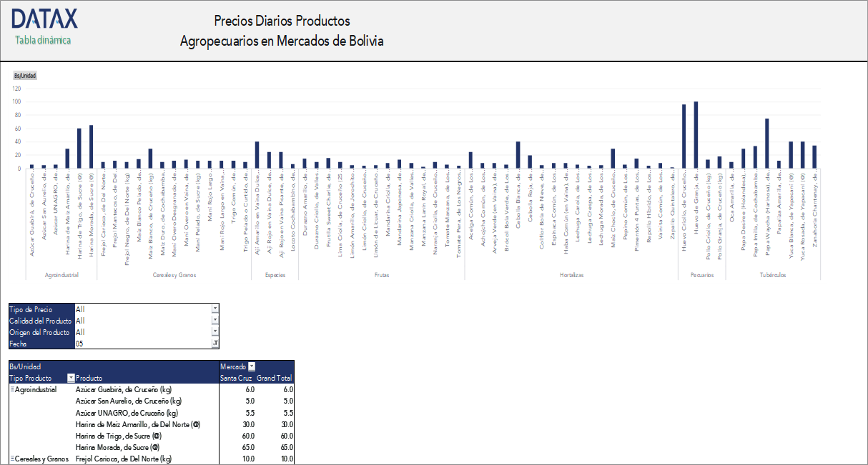Select the Azúcar Guabirá product row

[124, 388]
